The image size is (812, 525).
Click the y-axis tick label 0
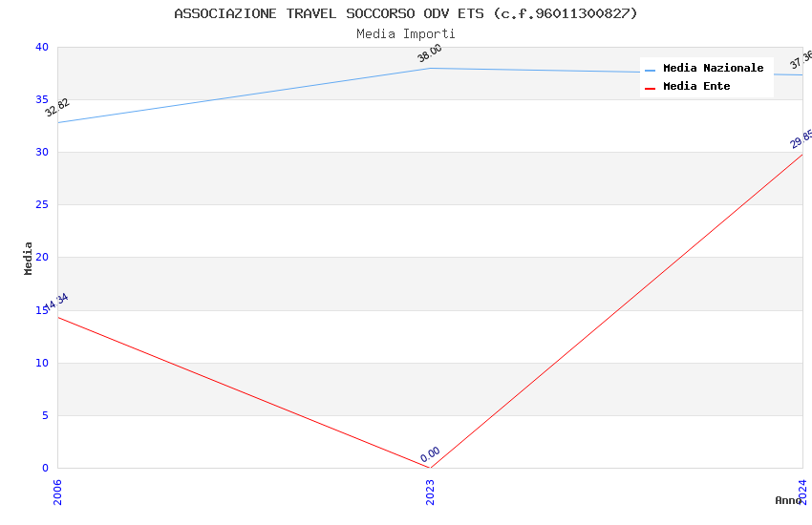(x=46, y=468)
